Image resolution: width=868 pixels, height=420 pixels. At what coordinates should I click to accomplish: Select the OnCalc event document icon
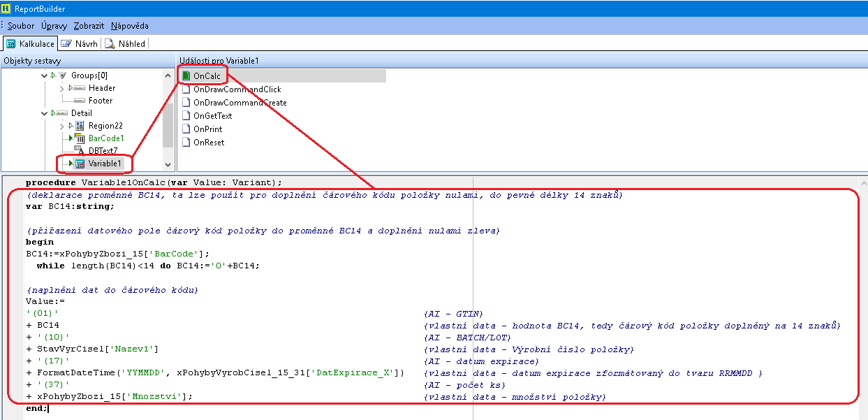(x=186, y=75)
